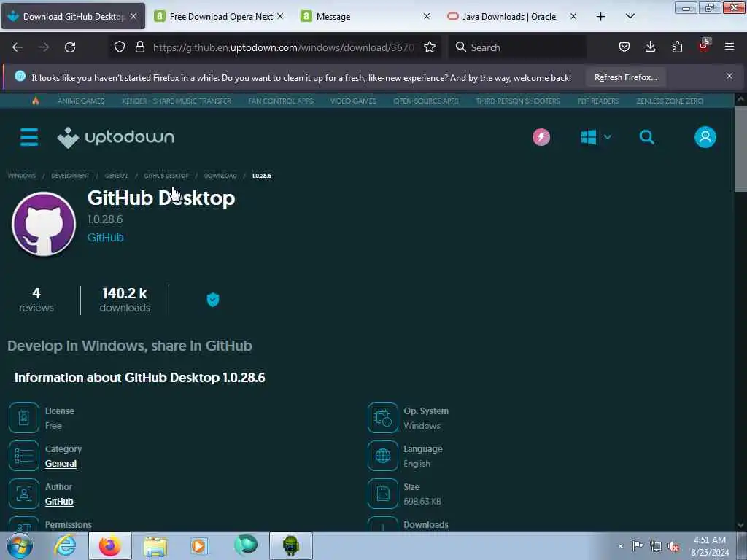The image size is (747, 560).
Task: Click the GitHub developer link under title
Action: 105,237
